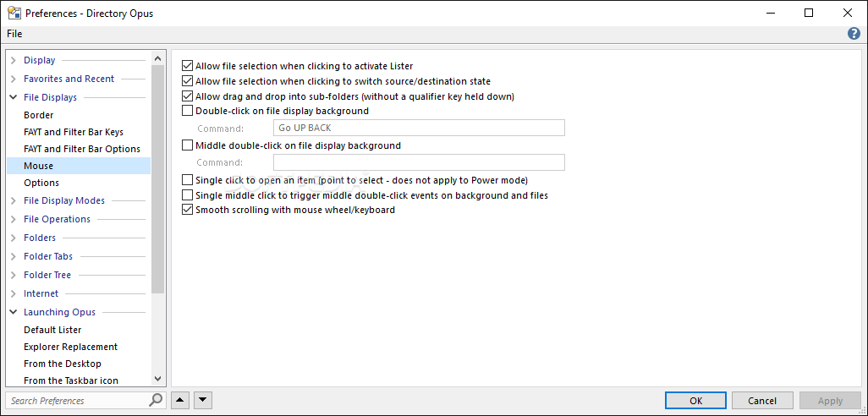The width and height of the screenshot is (868, 416).
Task: Go to next page with down arrow button
Action: click(202, 400)
